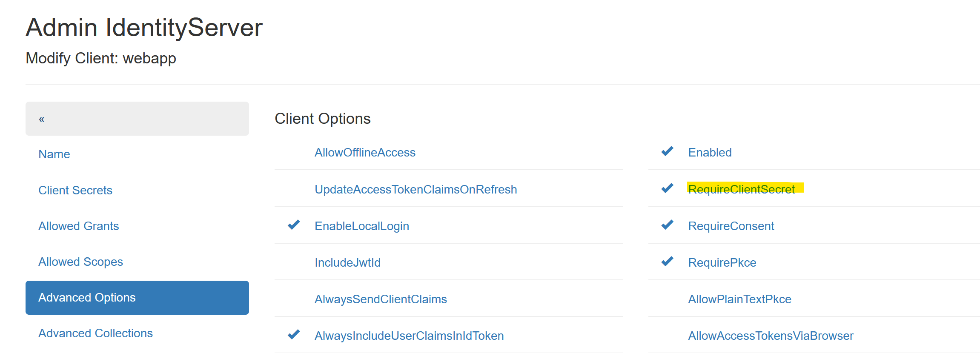Switch to Allowed Scopes section
The width and height of the screenshot is (980, 353).
tap(80, 262)
